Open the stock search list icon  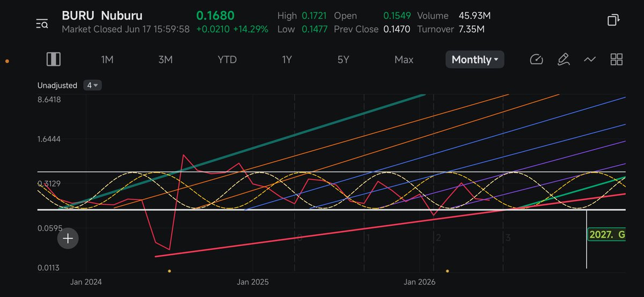click(42, 23)
